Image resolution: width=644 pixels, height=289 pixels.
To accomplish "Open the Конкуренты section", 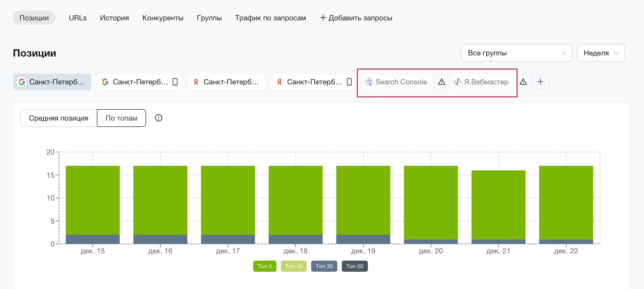I will (163, 18).
